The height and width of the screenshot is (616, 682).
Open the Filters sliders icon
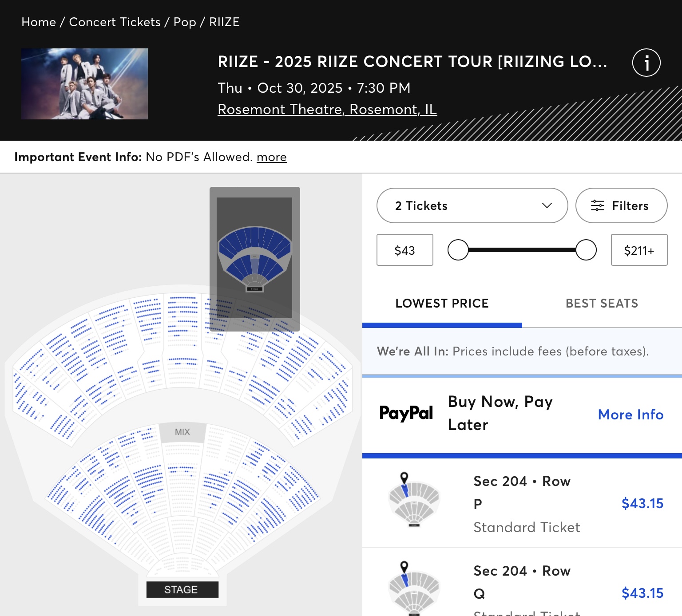click(x=598, y=206)
